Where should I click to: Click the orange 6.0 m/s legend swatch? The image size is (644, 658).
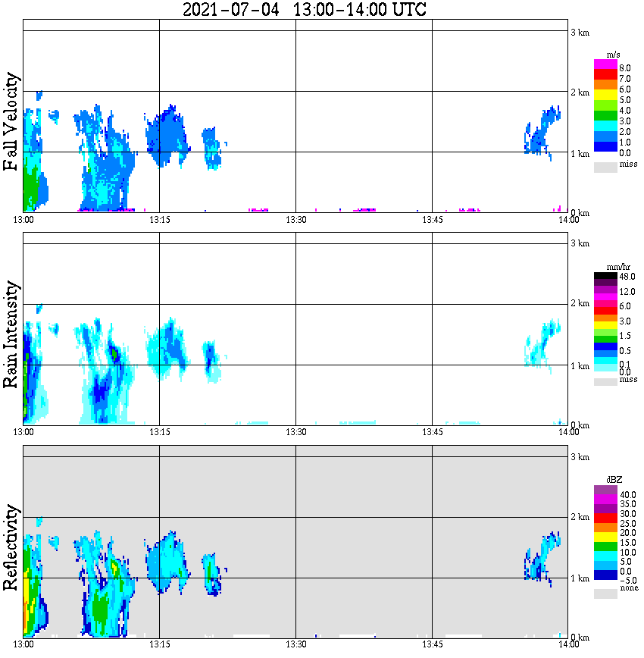pos(605,84)
